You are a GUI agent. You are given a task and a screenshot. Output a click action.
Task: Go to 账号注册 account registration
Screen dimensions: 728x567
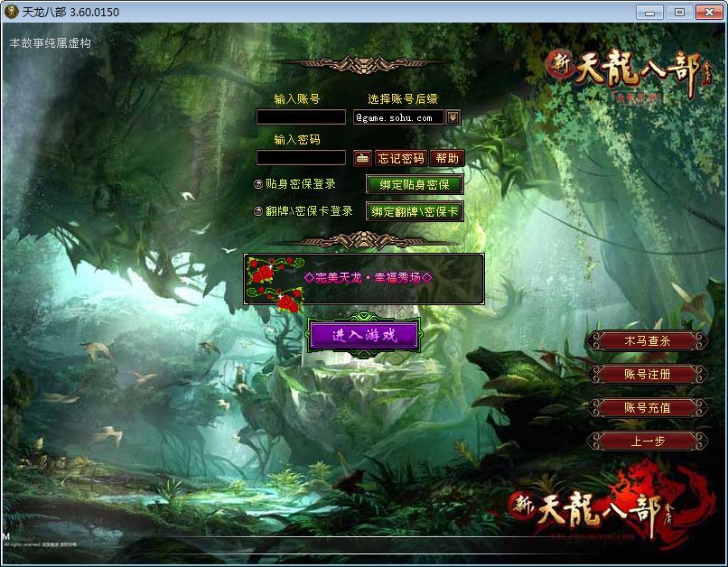(647, 374)
